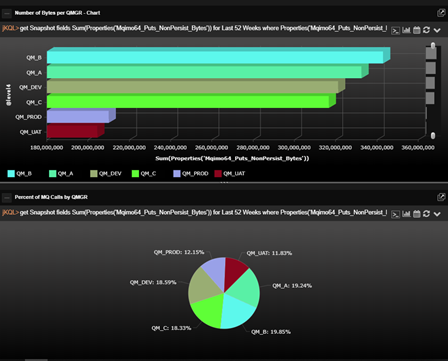Click the '@level4' vertical axis title
The height and width of the screenshot is (361, 448).
click(8, 95)
